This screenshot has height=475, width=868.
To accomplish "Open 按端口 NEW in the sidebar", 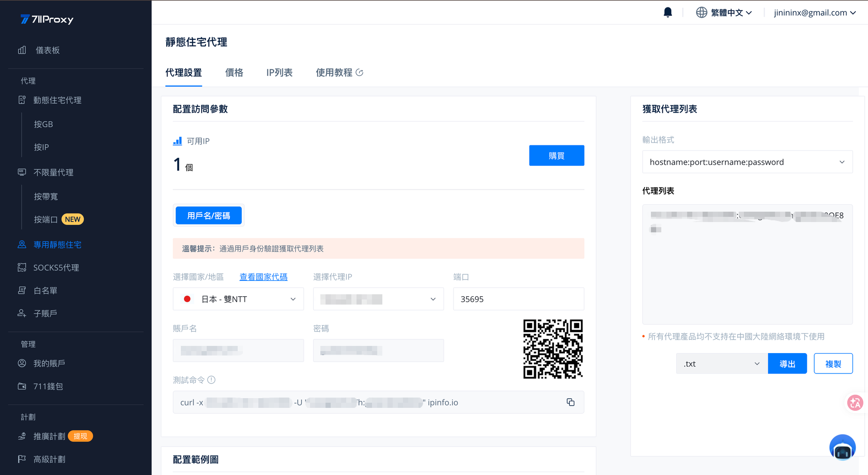I will pyautogui.click(x=59, y=219).
